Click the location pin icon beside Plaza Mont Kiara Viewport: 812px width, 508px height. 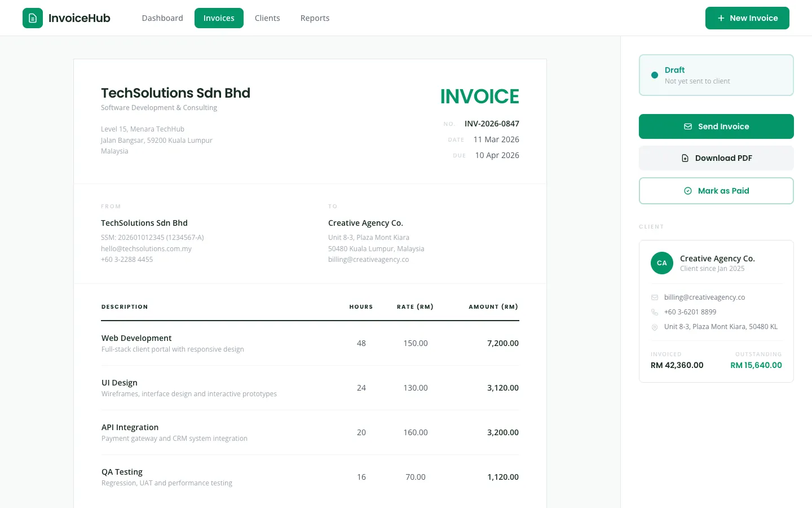(x=655, y=327)
